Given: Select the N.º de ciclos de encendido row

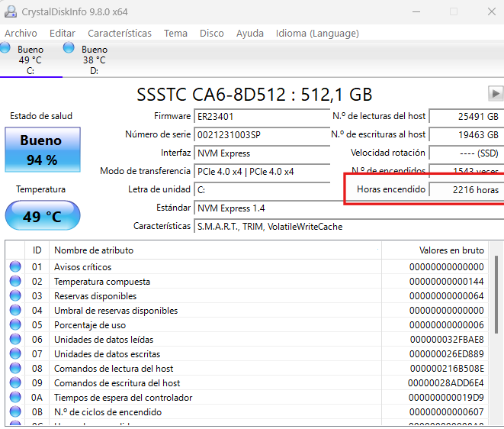Looking at the screenshot, I should coord(247,411).
